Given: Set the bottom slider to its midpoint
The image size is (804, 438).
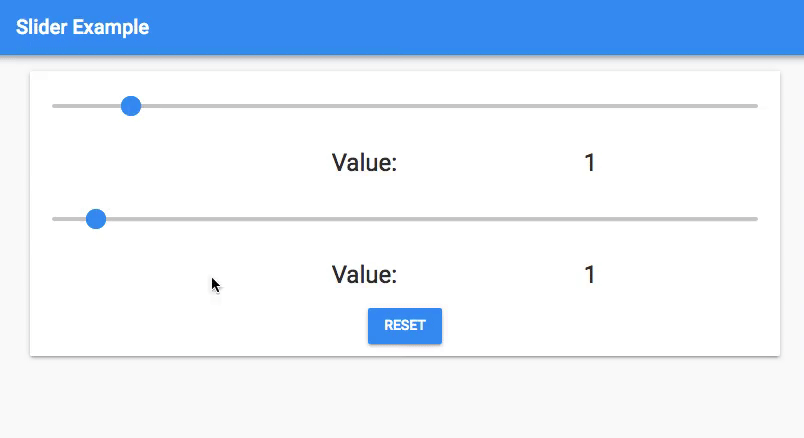Looking at the screenshot, I should [x=405, y=219].
